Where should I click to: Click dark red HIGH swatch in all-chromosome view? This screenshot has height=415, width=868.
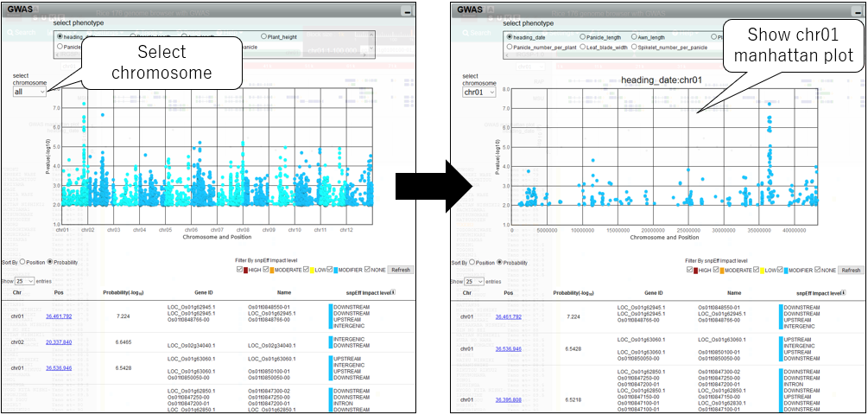tap(245, 270)
